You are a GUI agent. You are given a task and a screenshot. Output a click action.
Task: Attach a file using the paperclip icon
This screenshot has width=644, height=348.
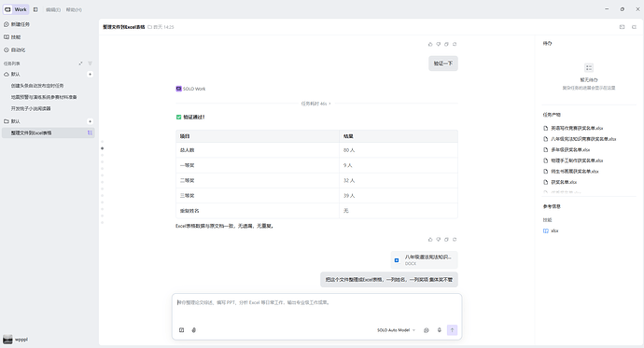coord(194,330)
